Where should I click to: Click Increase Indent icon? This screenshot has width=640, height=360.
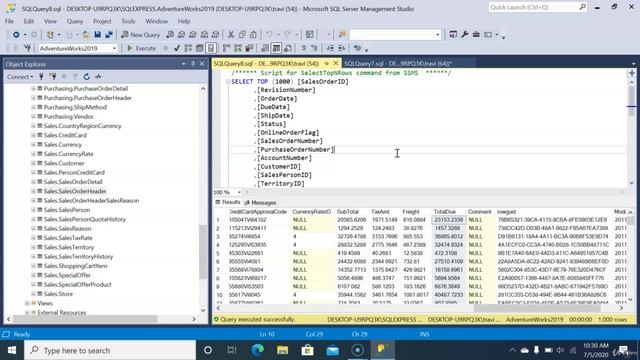pos(341,48)
